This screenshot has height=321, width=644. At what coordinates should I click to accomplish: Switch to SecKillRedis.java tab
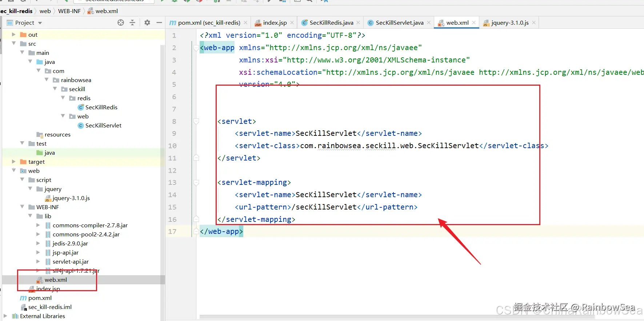(331, 23)
